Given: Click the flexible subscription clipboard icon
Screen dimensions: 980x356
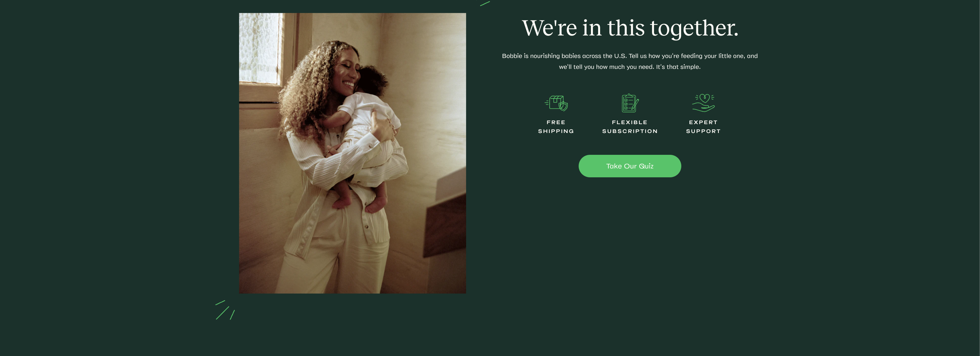Looking at the screenshot, I should tap(630, 103).
